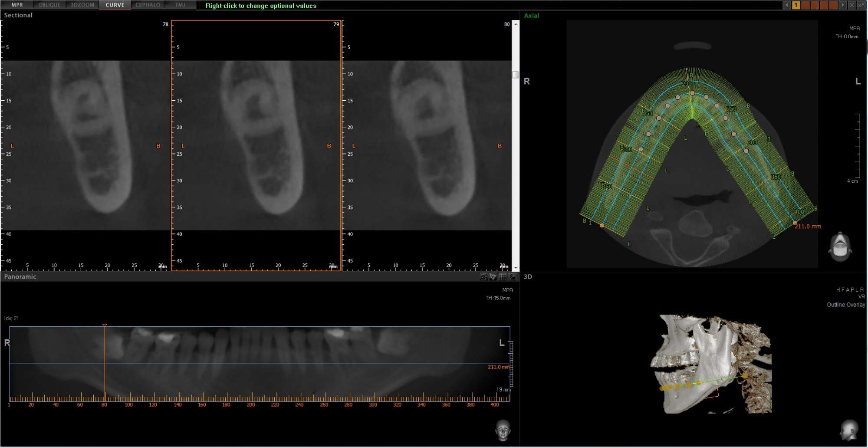868x447 pixels.
Task: Select sectional slice 80 image
Action: [427, 145]
